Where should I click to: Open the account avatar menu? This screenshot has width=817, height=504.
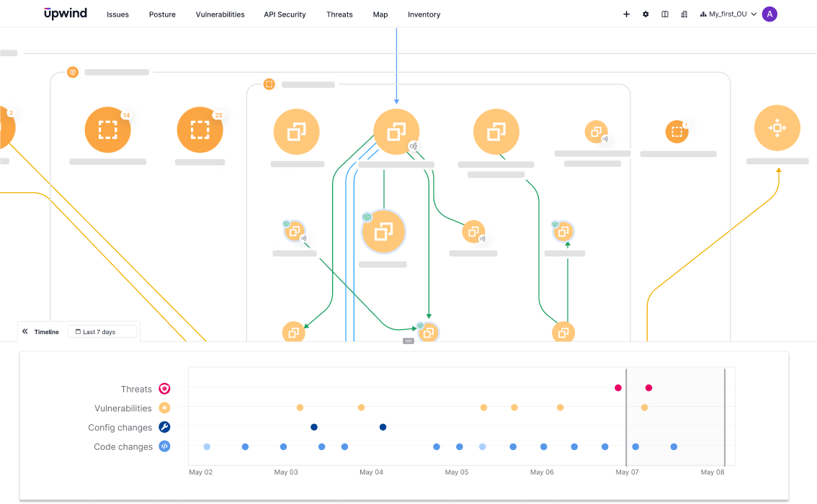(x=769, y=14)
